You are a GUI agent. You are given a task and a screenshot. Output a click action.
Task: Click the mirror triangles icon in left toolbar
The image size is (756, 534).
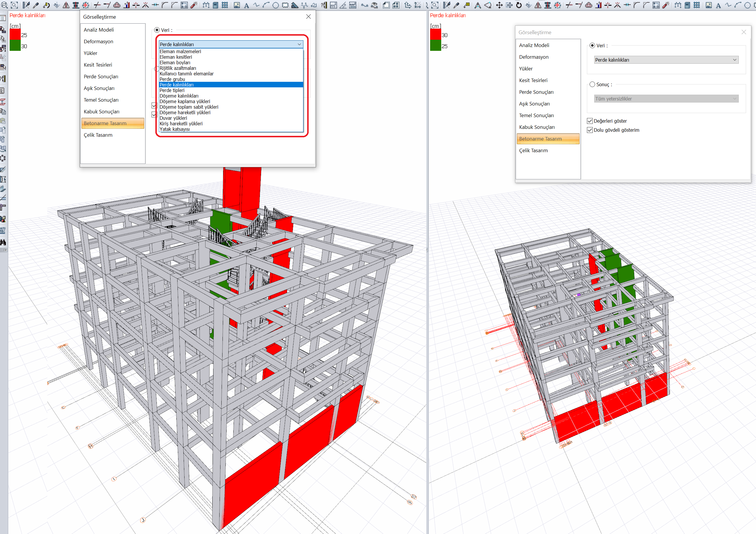[x=66, y=5]
